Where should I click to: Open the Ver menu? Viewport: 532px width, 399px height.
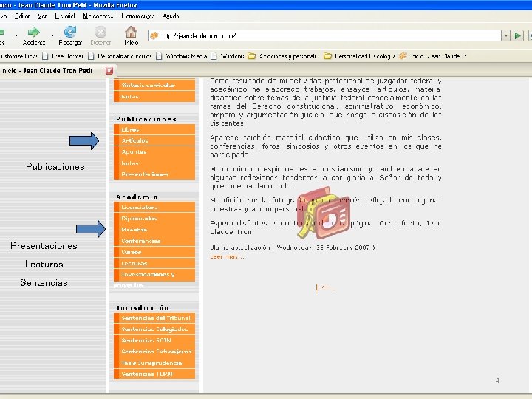pos(42,16)
